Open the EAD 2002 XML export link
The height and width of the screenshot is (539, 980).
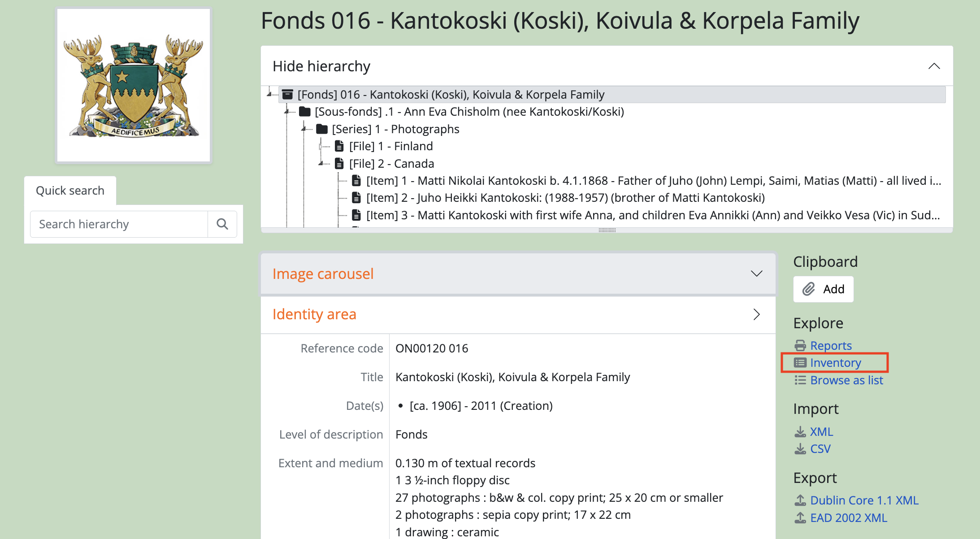[848, 517]
